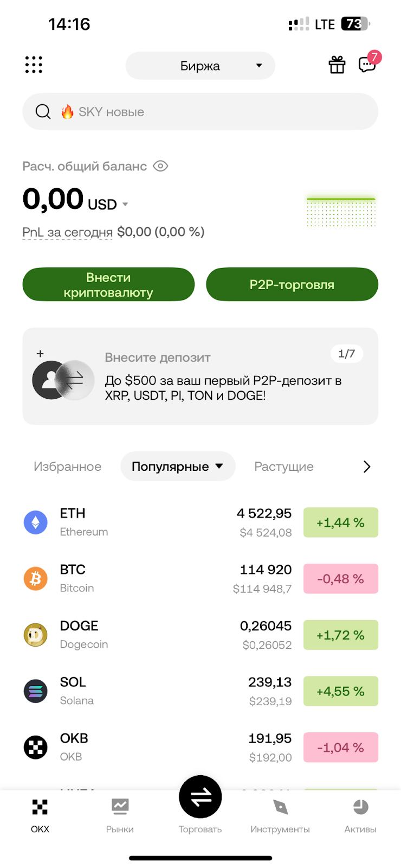Open chat messages with 7 notifications
The width and height of the screenshot is (401, 868).
pos(367,65)
